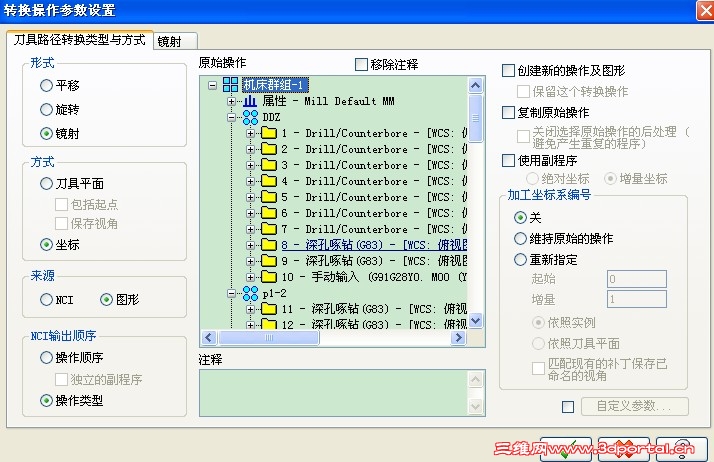This screenshot has height=462, width=714.
Task: Expand operation 5 Drill/Counterbore node
Action: click(x=250, y=197)
